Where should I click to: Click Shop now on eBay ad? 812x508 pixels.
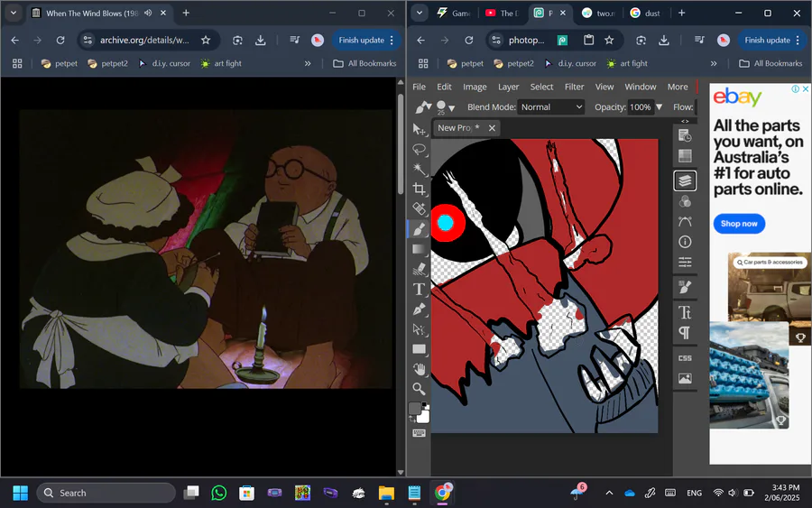point(739,224)
